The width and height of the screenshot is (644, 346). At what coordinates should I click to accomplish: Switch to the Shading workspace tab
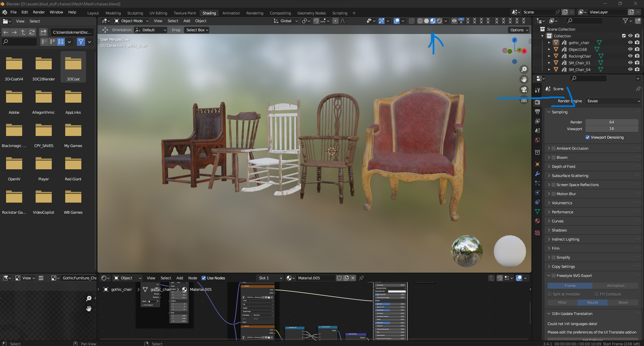click(x=209, y=13)
